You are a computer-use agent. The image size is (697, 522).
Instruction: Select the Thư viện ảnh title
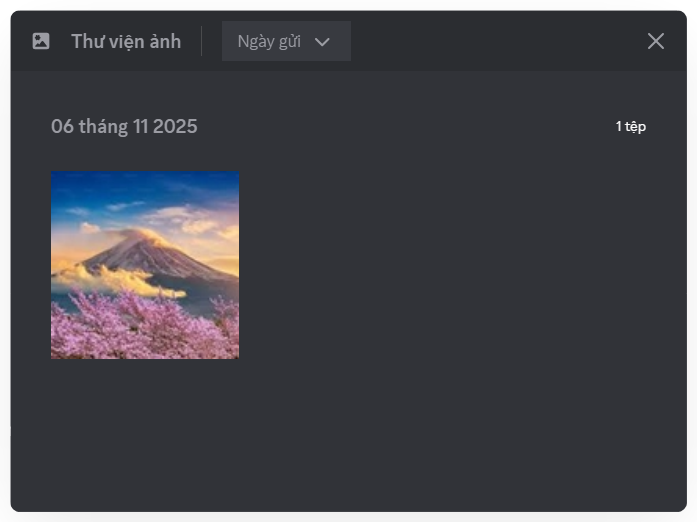pyautogui.click(x=126, y=42)
